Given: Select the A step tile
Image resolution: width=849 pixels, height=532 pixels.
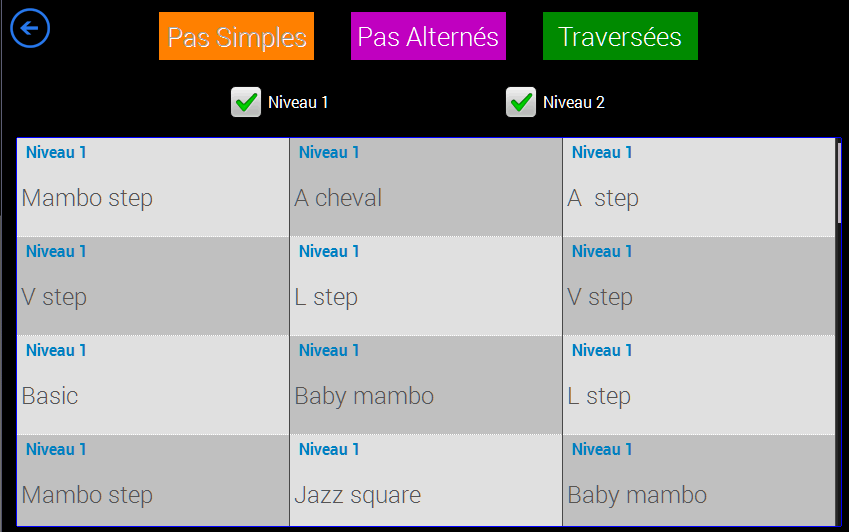Looking at the screenshot, I should pyautogui.click(x=698, y=188).
